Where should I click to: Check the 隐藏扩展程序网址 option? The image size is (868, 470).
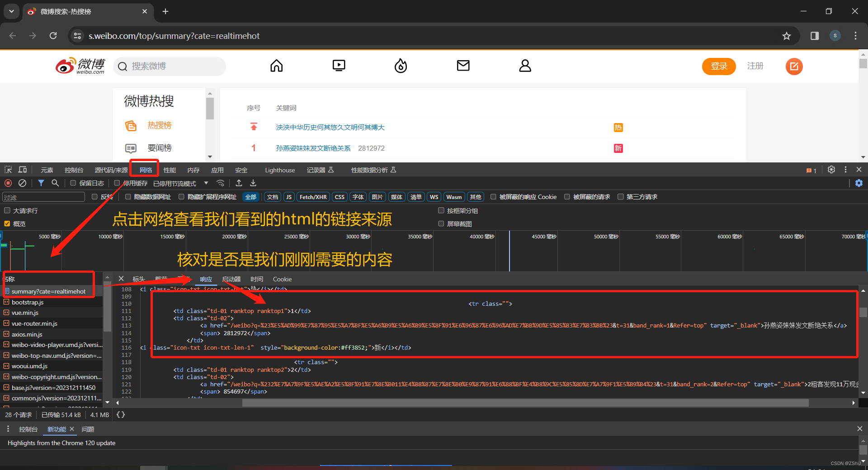181,197
